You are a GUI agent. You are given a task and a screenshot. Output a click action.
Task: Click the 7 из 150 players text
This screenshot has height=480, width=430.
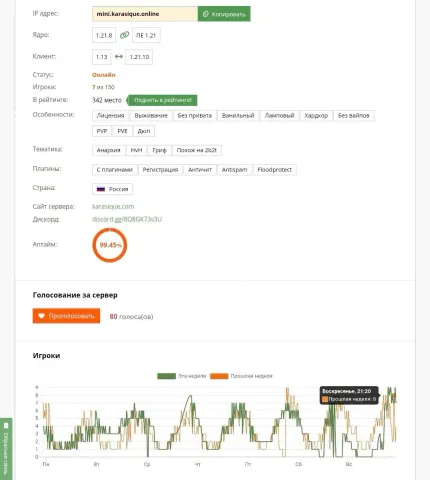pyautogui.click(x=103, y=87)
